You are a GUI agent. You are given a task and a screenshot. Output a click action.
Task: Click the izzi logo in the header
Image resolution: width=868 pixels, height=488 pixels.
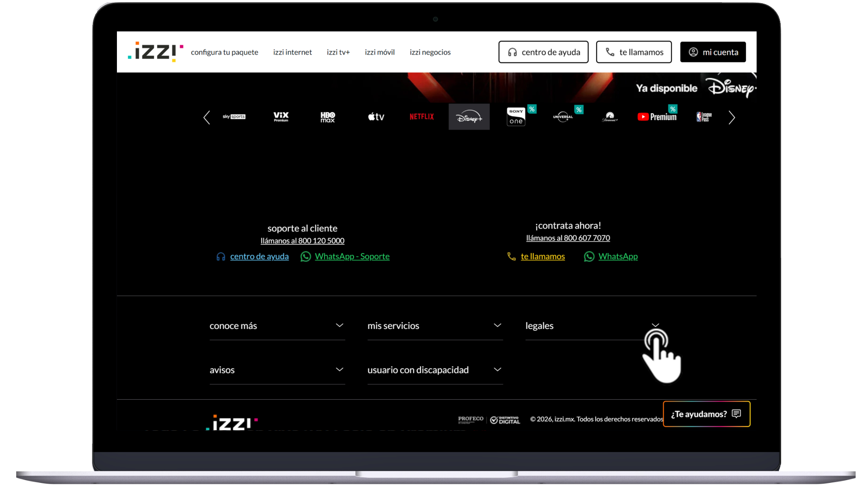(x=156, y=52)
